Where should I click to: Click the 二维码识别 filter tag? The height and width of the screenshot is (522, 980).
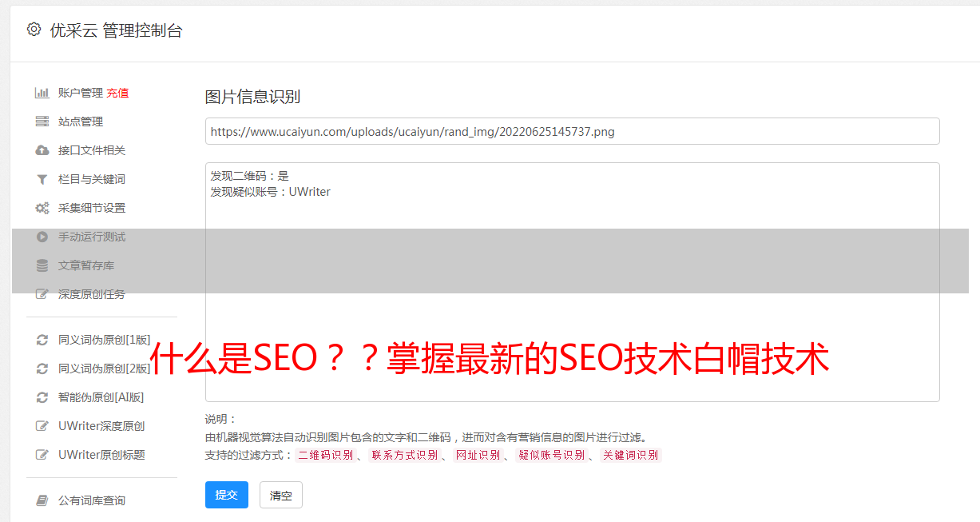pos(326,455)
